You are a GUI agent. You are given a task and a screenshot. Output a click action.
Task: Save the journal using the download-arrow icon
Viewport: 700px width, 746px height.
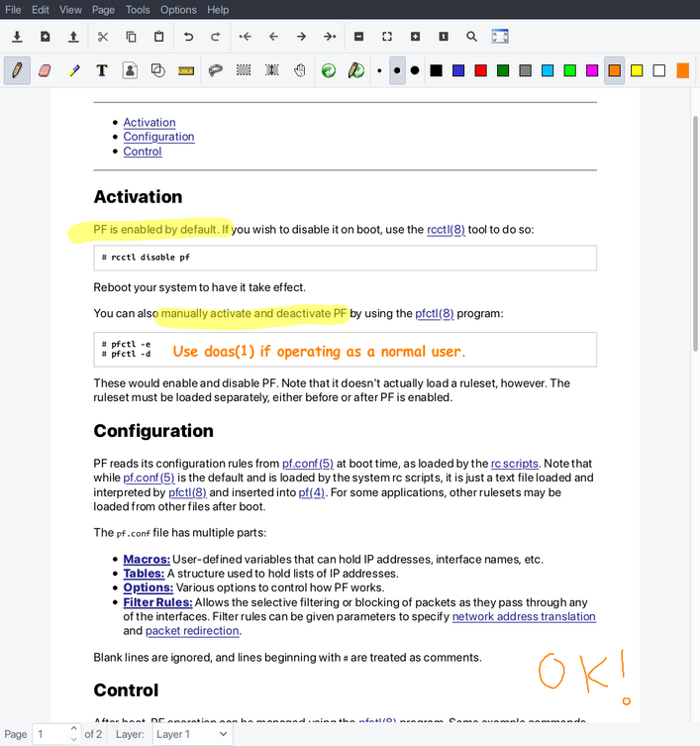click(x=17, y=37)
